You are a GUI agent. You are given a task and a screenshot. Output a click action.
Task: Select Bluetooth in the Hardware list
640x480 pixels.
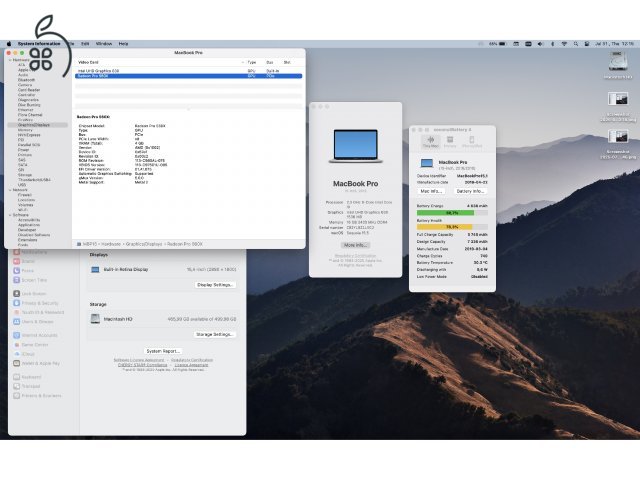click(x=27, y=80)
